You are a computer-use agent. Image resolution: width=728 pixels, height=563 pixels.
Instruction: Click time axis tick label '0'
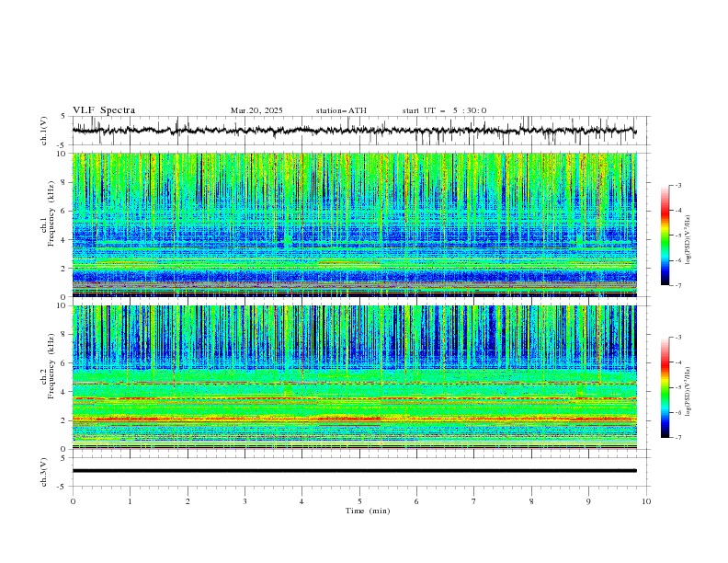coord(73,501)
